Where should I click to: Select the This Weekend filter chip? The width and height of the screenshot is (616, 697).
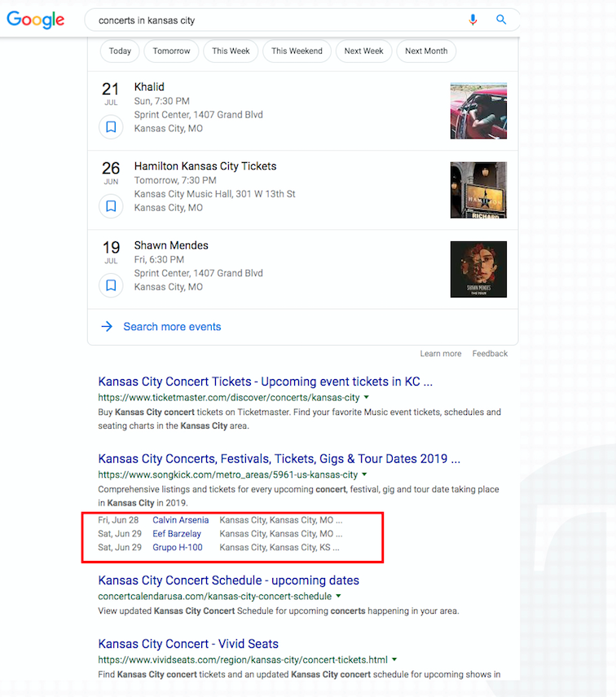(297, 51)
